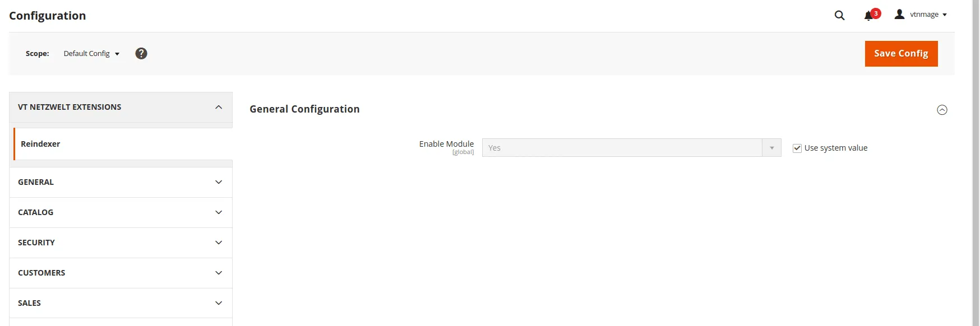This screenshot has width=980, height=326.
Task: Expand the Customers settings section
Action: click(x=121, y=273)
